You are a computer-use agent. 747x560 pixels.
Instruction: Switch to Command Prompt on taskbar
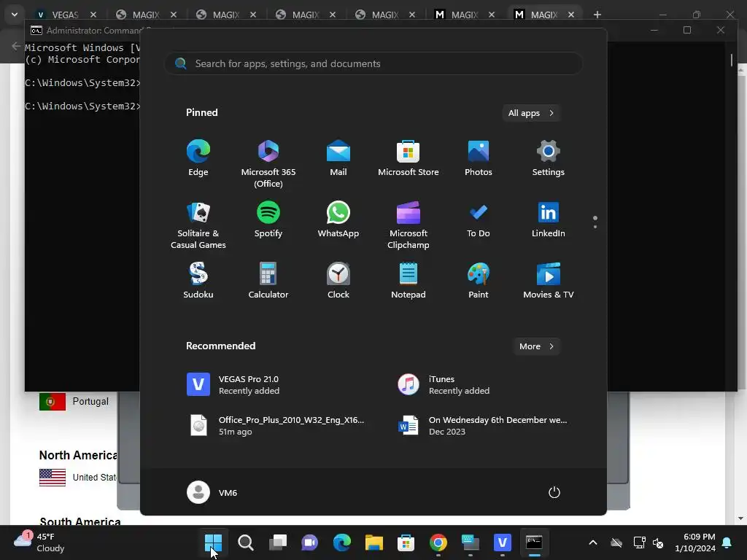click(534, 542)
